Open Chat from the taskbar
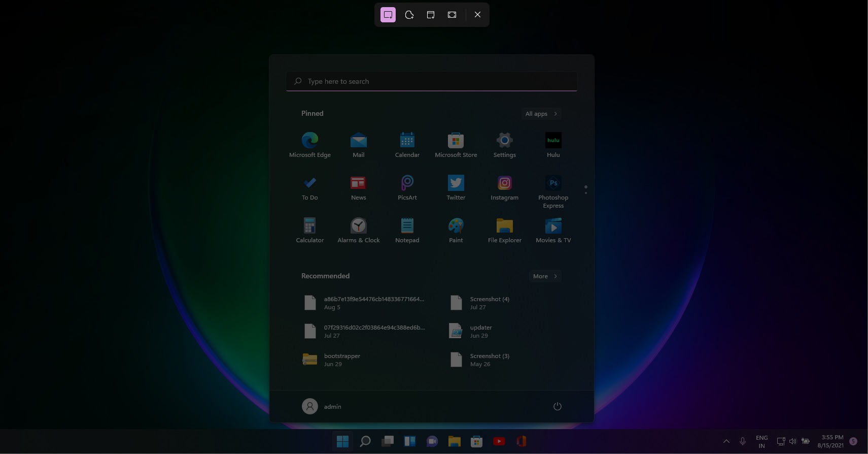The width and height of the screenshot is (868, 454). coord(432,441)
